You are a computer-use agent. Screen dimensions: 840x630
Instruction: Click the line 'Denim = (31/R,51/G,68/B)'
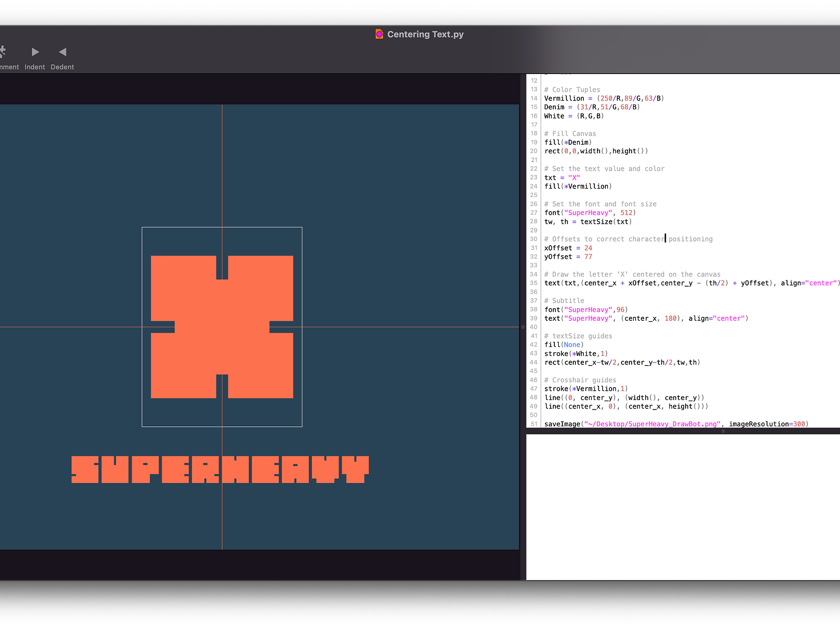[x=592, y=107]
